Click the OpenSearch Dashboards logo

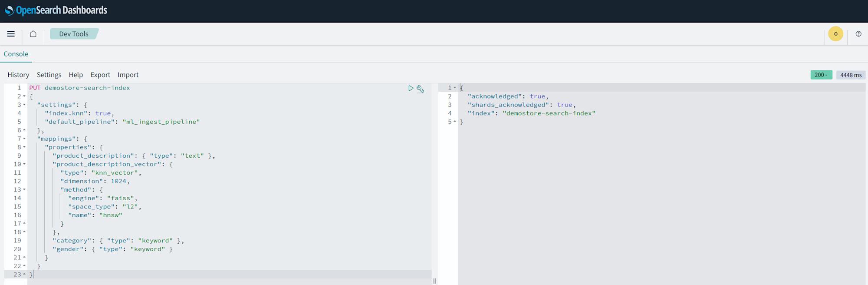click(x=56, y=10)
